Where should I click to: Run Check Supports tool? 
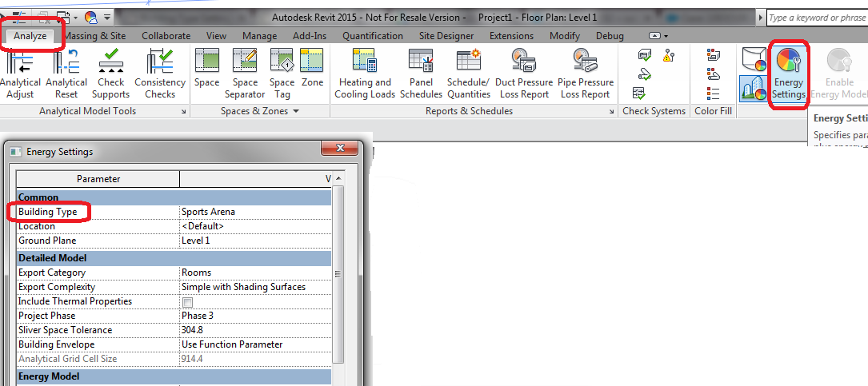110,74
